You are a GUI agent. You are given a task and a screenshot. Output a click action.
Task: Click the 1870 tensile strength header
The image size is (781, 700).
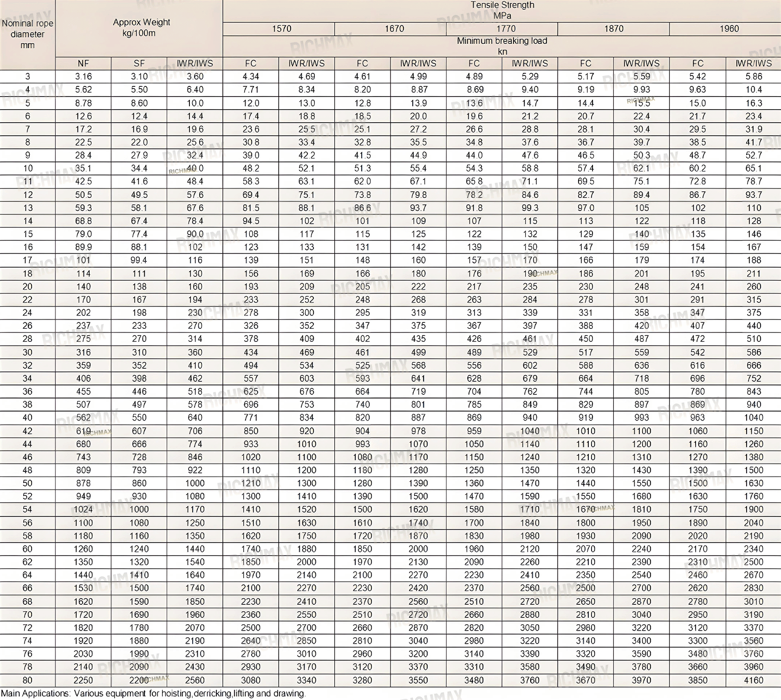click(613, 29)
